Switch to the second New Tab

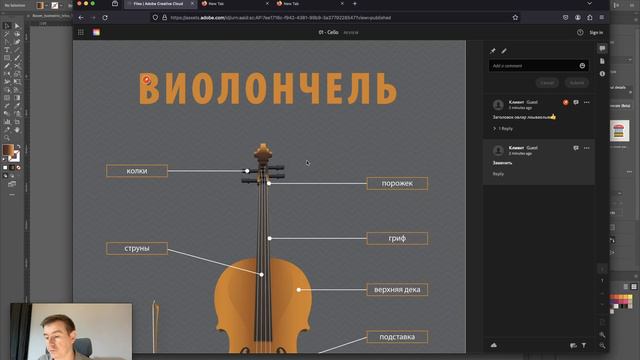pyautogui.click(x=310, y=4)
